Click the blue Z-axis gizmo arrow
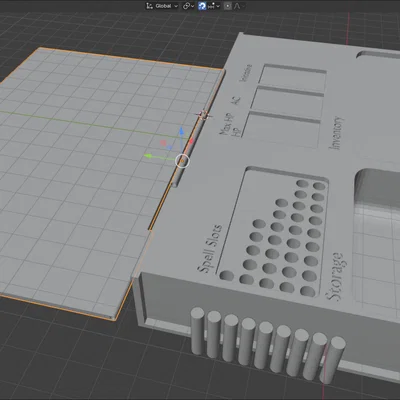Screen dimensions: 400x400 point(181,131)
